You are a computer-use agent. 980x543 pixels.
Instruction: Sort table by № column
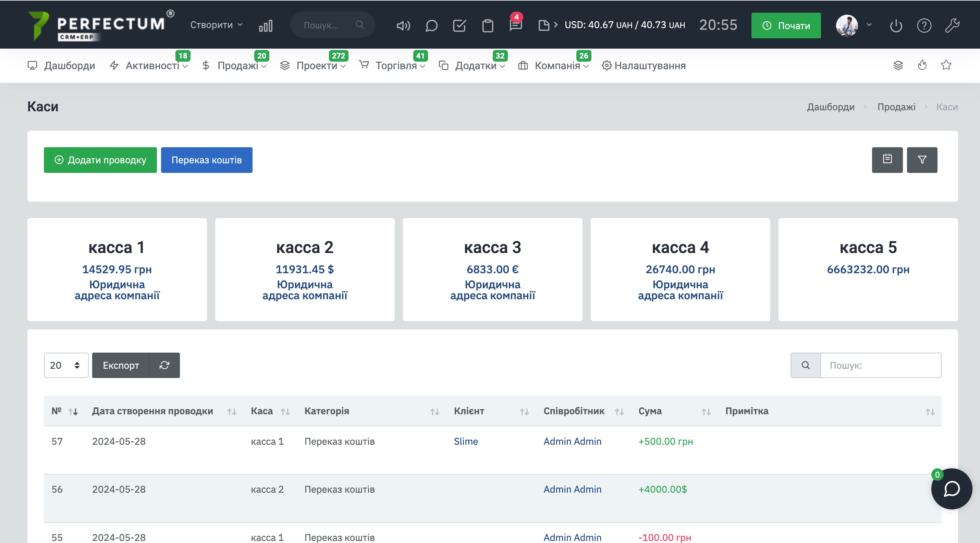(x=64, y=411)
